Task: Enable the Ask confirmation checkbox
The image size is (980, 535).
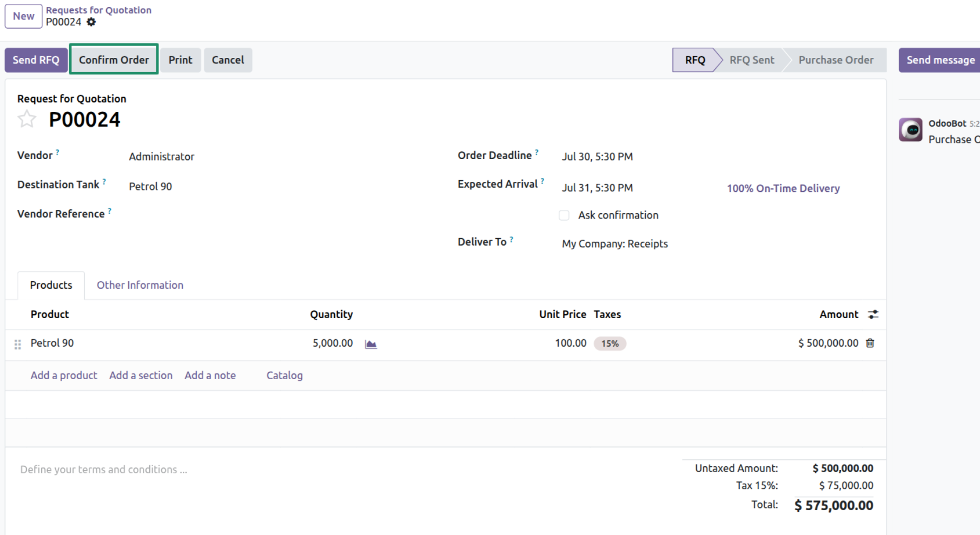Action: [x=564, y=215]
